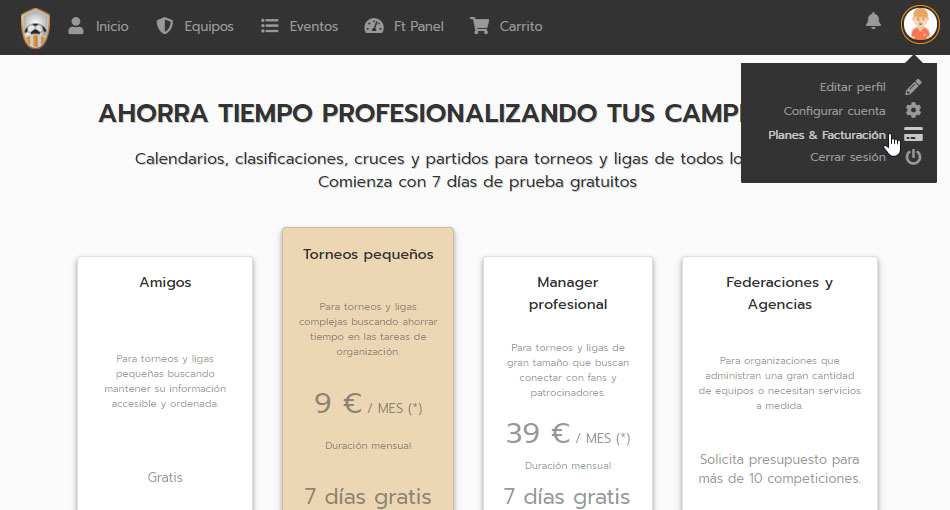Image resolution: width=950 pixels, height=510 pixels.
Task: Click the power icon beside Cerrar sesión
Action: click(913, 157)
